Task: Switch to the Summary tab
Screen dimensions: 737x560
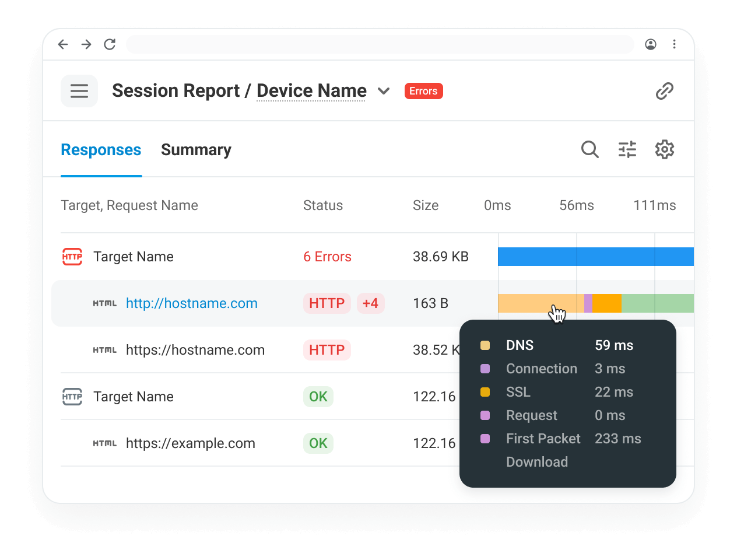Action: click(x=196, y=150)
